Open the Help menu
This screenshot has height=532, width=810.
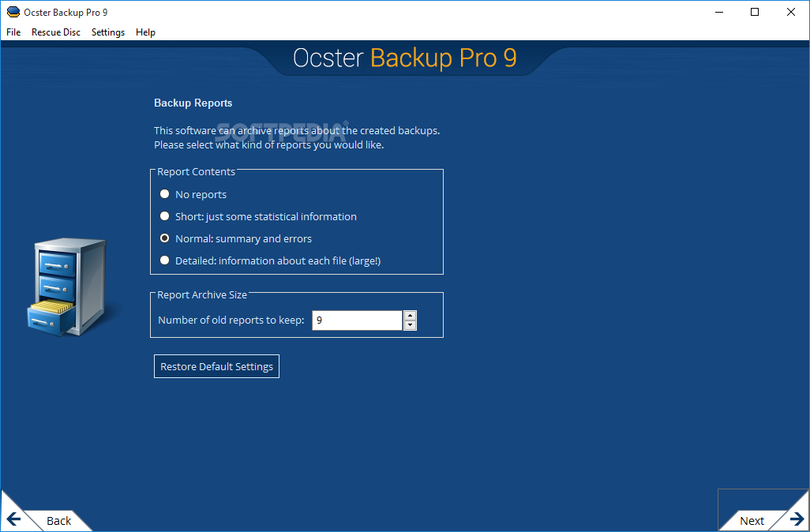click(145, 32)
